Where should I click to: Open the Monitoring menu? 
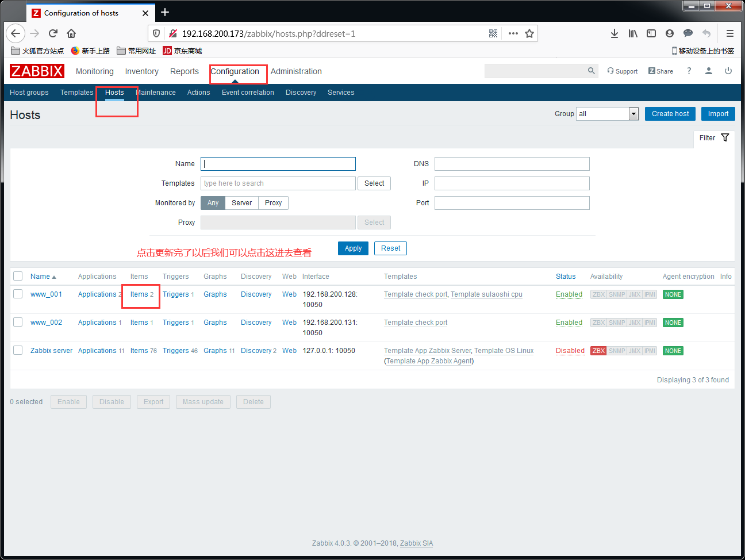tap(95, 71)
